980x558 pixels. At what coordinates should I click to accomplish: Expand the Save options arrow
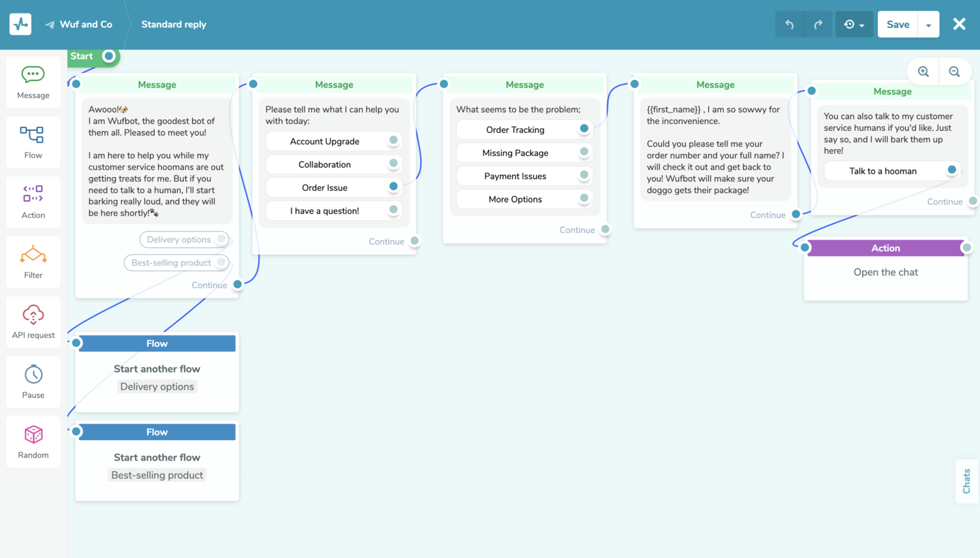tap(928, 25)
